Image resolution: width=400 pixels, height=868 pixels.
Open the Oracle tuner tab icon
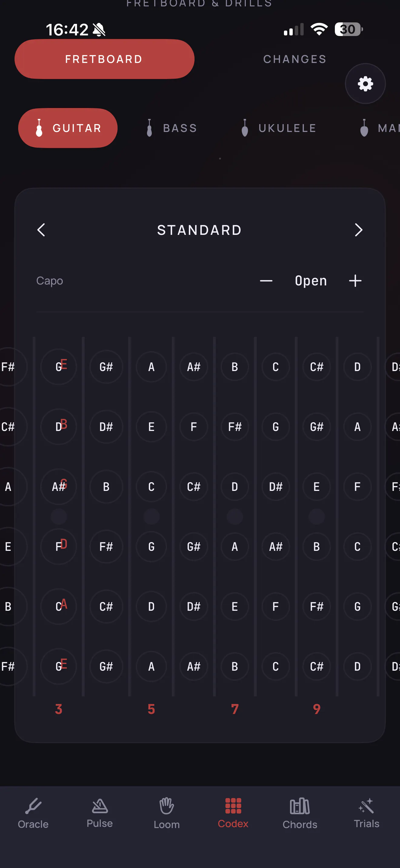pos(33,806)
